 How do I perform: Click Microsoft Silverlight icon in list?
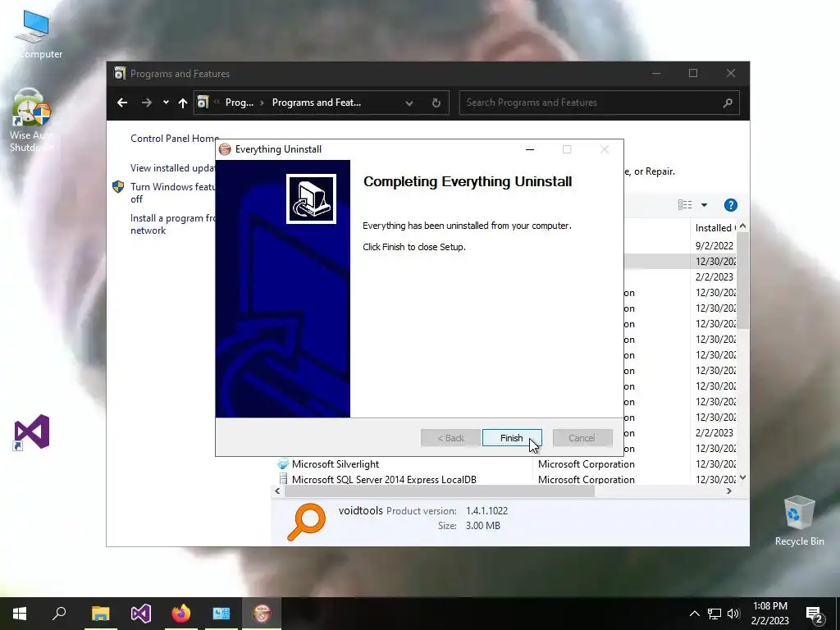pyautogui.click(x=283, y=464)
